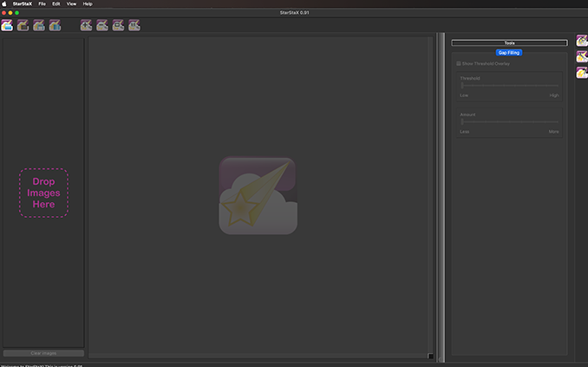
Task: Open the View menu
Action: [x=71, y=3]
